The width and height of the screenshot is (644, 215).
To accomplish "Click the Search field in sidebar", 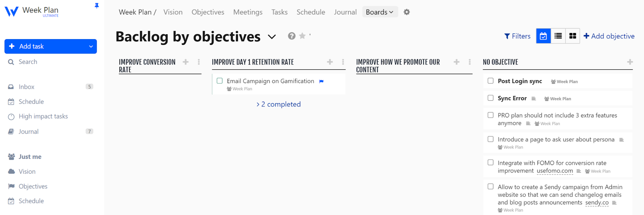I will [28, 62].
